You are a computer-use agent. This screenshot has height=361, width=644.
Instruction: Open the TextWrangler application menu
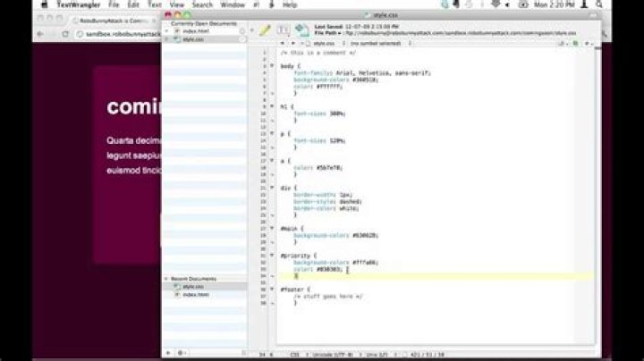tap(79, 4)
